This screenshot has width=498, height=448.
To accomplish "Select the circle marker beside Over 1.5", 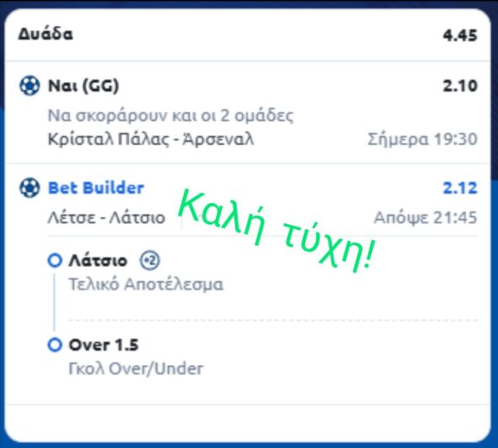I will click(55, 345).
